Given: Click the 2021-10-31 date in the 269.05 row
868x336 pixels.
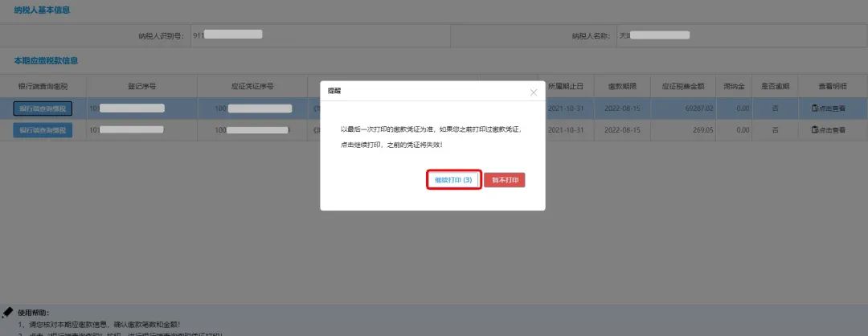Looking at the screenshot, I should [x=567, y=130].
